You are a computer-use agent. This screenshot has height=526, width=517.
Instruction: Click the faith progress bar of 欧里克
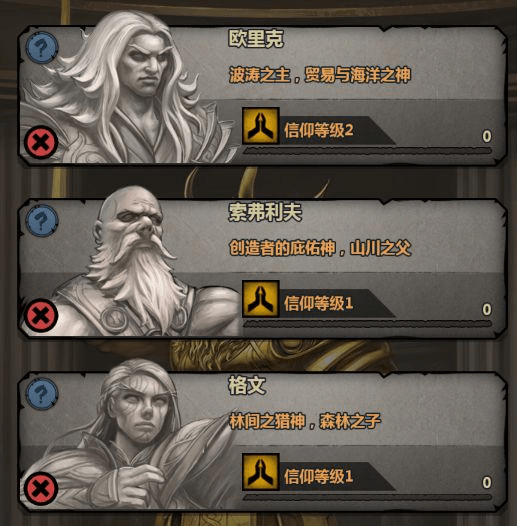[367, 151]
